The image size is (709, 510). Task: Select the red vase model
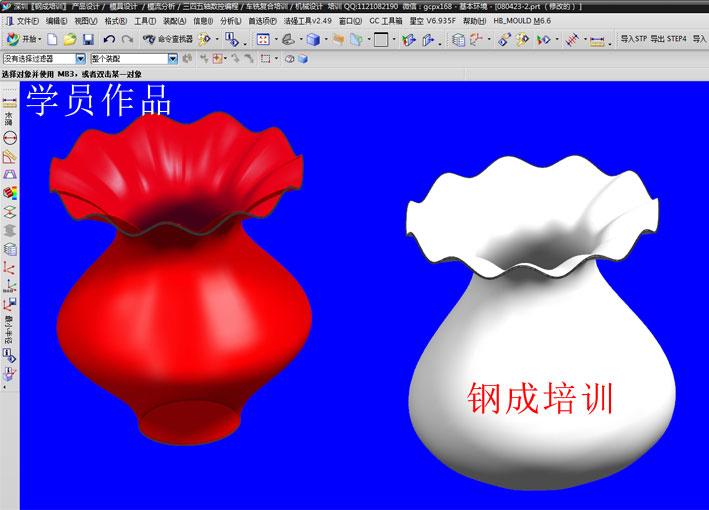point(181,279)
